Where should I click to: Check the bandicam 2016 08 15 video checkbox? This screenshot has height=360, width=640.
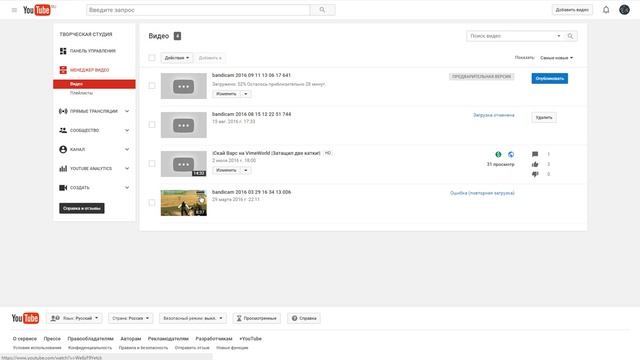click(152, 124)
